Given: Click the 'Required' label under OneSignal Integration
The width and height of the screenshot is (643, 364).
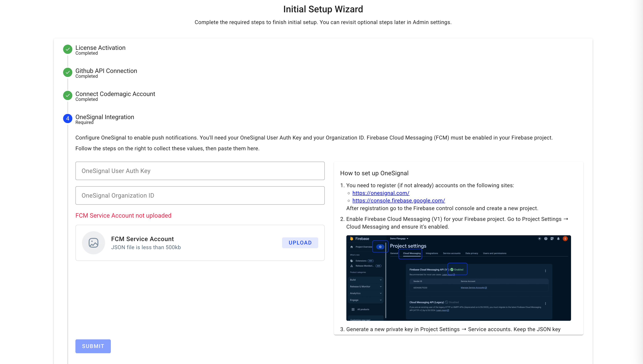Looking at the screenshot, I should 84,122.
